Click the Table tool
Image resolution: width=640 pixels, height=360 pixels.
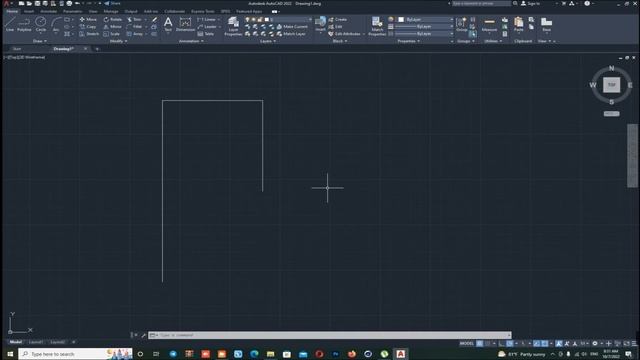pyautogui.click(x=206, y=34)
